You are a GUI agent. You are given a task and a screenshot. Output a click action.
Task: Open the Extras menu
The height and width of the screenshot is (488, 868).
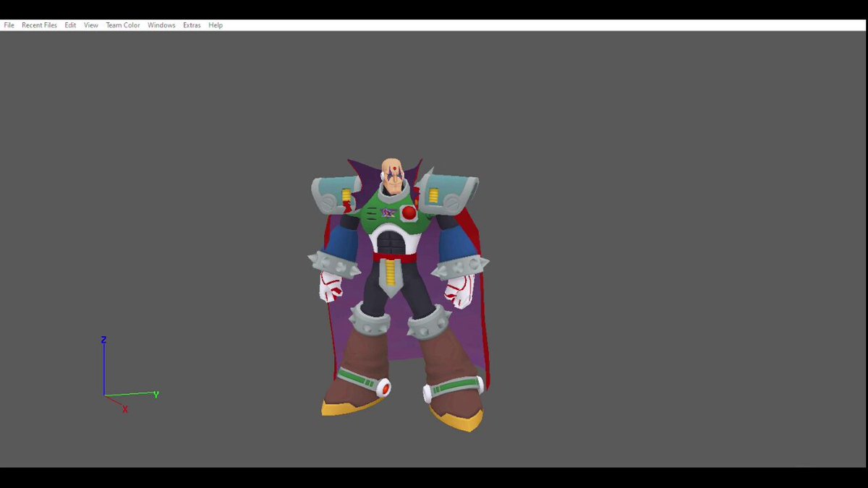tap(192, 25)
